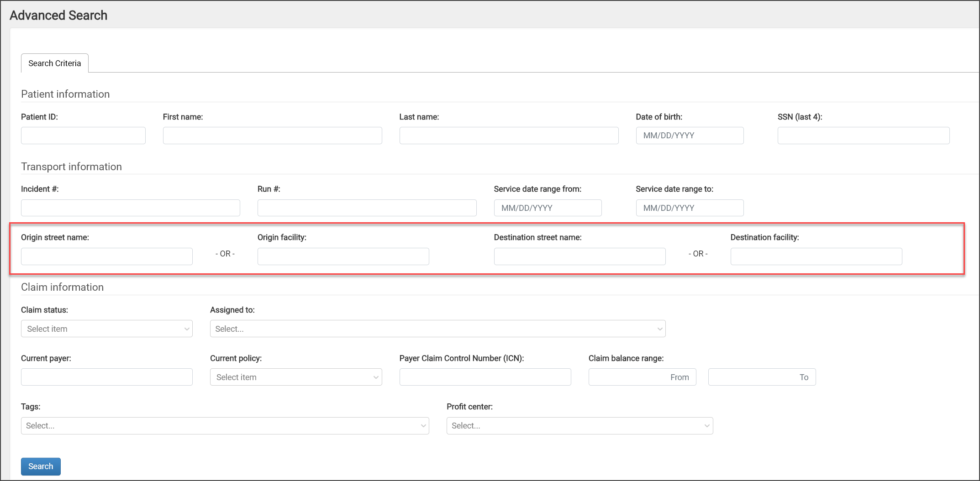The width and height of the screenshot is (980, 481).
Task: Click the Origin street name field
Action: [x=107, y=256]
